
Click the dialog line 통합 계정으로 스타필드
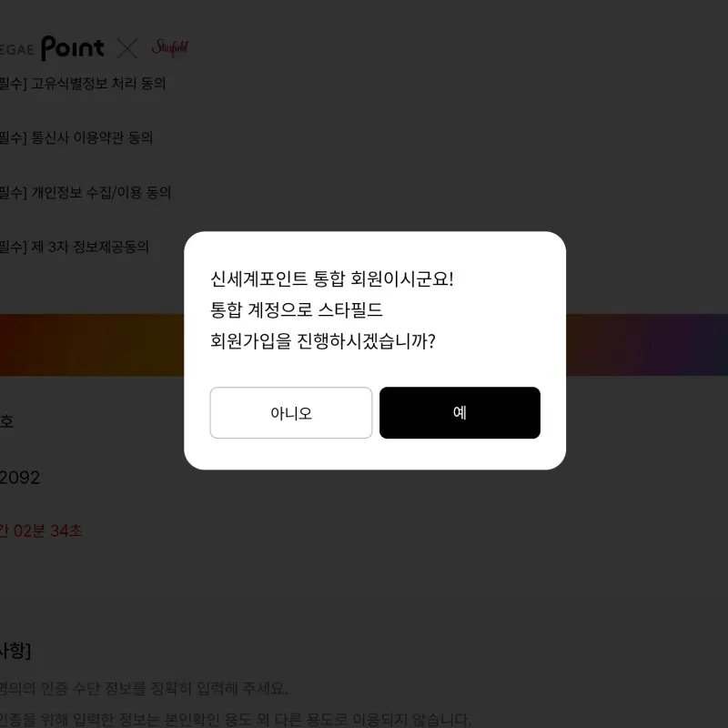(297, 310)
